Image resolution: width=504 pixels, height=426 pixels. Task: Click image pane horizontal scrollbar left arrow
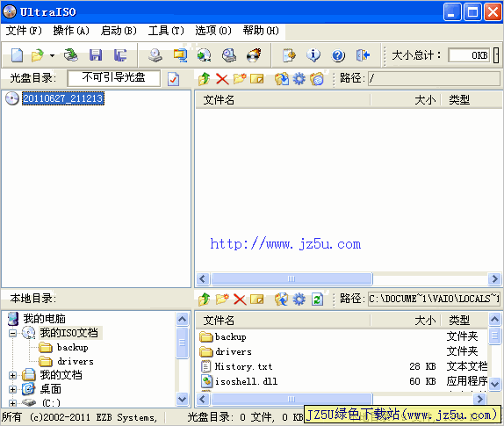pos(203,278)
